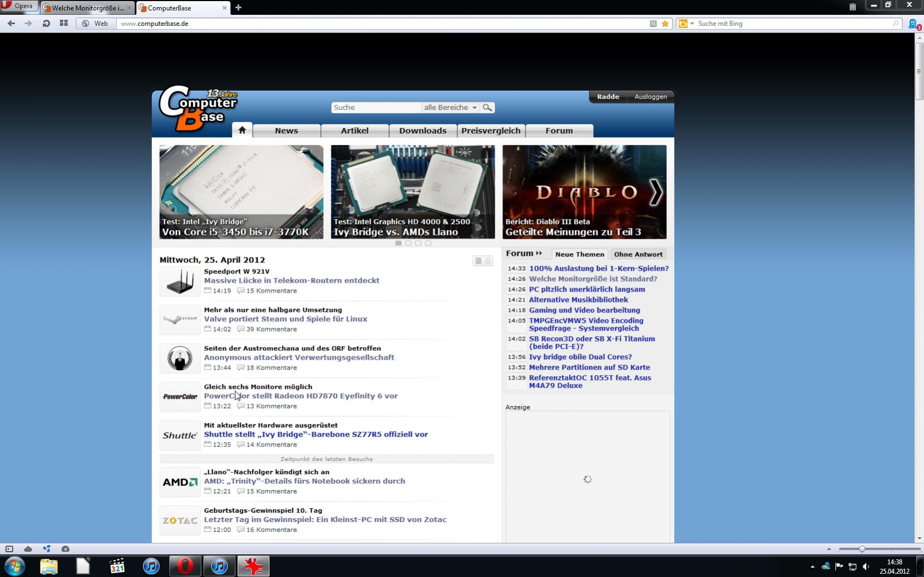Click the ComputerBase logo

(x=198, y=108)
